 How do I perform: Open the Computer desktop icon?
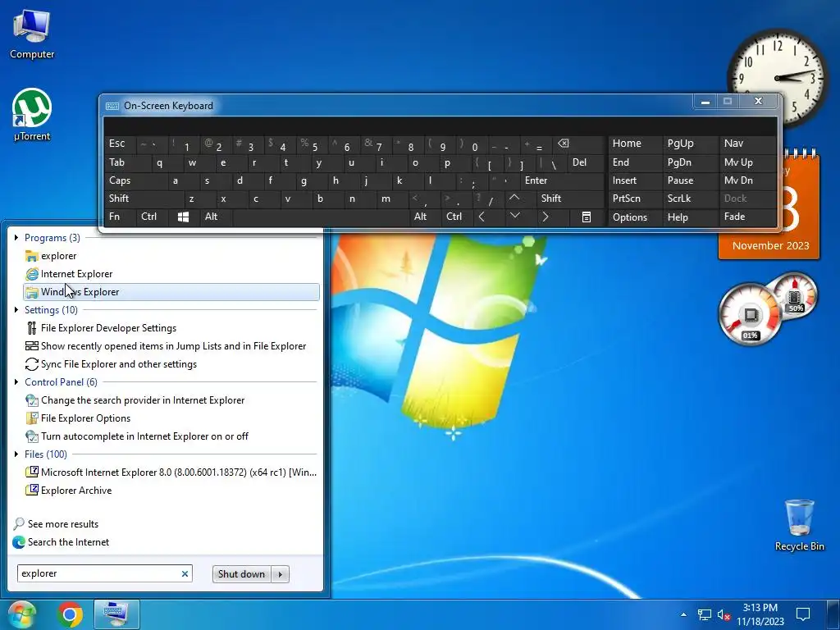pyautogui.click(x=32, y=34)
